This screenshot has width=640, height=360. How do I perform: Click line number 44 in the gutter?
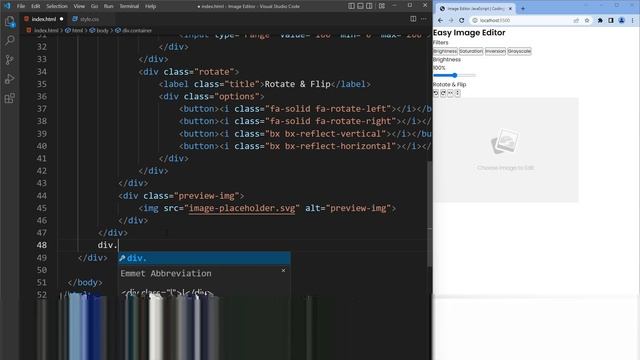[x=42, y=196]
